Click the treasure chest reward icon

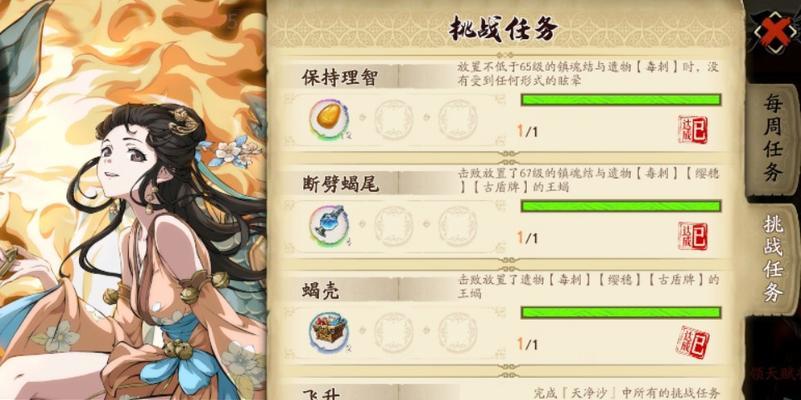click(x=329, y=332)
